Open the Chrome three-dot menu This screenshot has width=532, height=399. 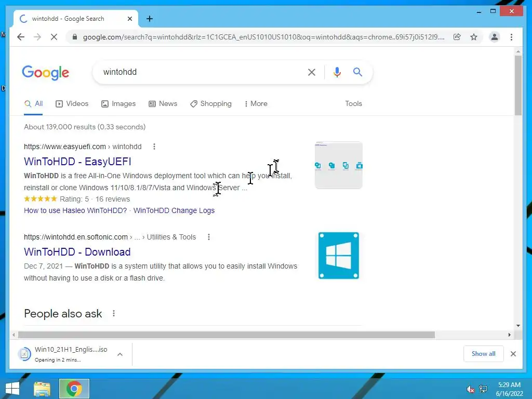coord(511,37)
